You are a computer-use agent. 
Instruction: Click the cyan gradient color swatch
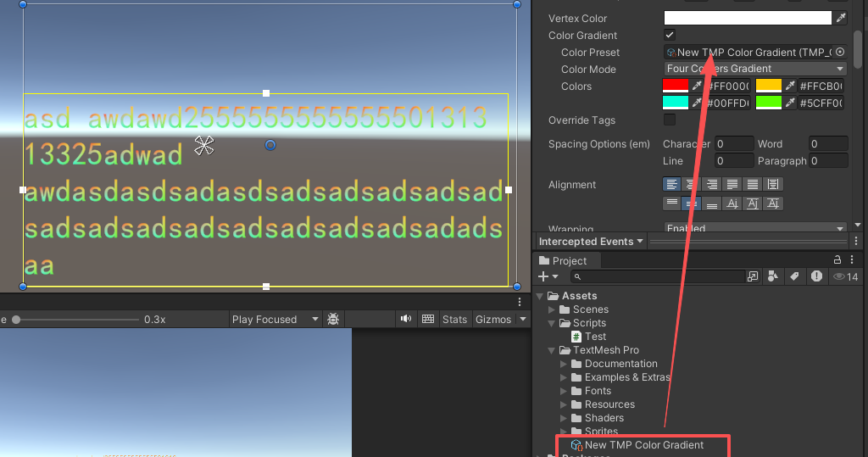676,103
